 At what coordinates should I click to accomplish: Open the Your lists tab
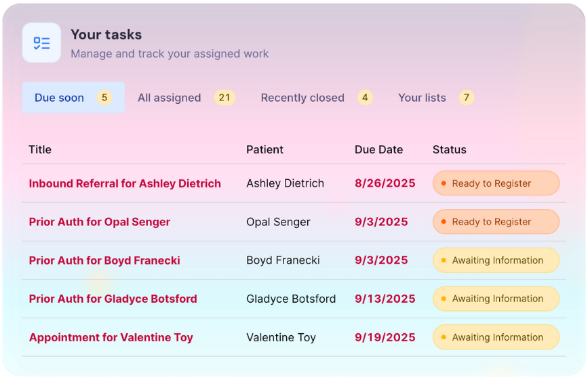[x=422, y=98]
